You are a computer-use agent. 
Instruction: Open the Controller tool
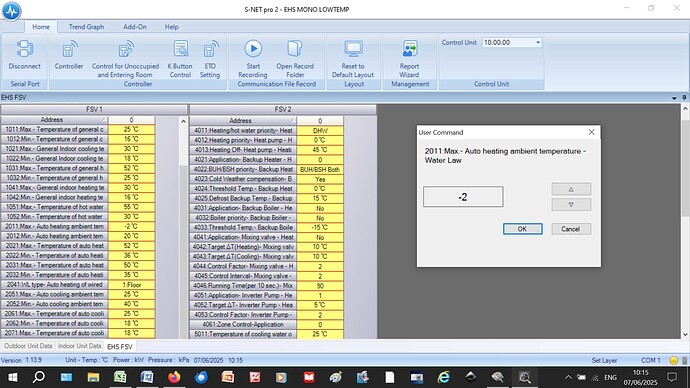click(69, 55)
